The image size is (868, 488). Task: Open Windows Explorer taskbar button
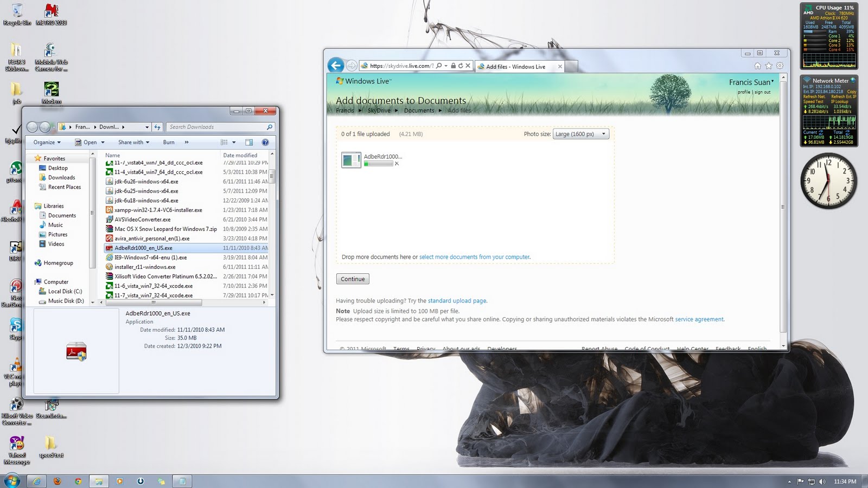pos(99,481)
